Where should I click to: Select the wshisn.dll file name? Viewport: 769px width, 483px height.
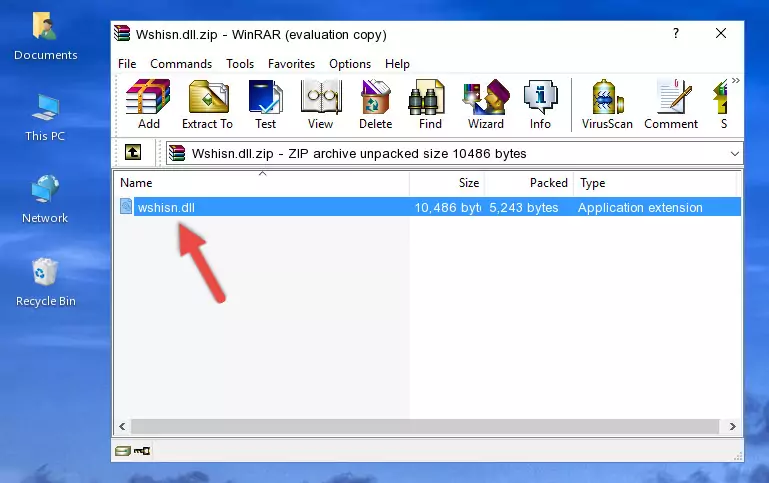(x=166, y=207)
